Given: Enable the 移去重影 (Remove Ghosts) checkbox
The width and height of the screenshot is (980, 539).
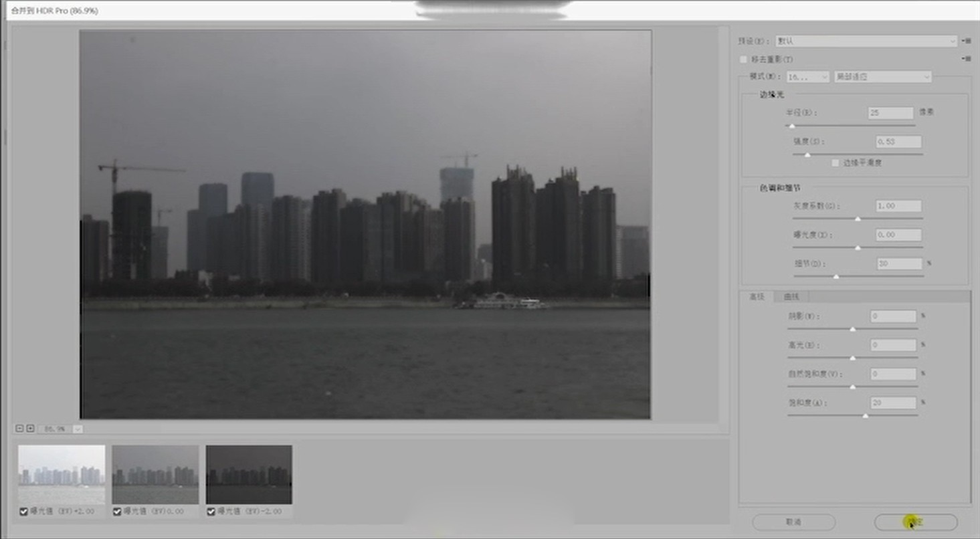Looking at the screenshot, I should click(743, 60).
